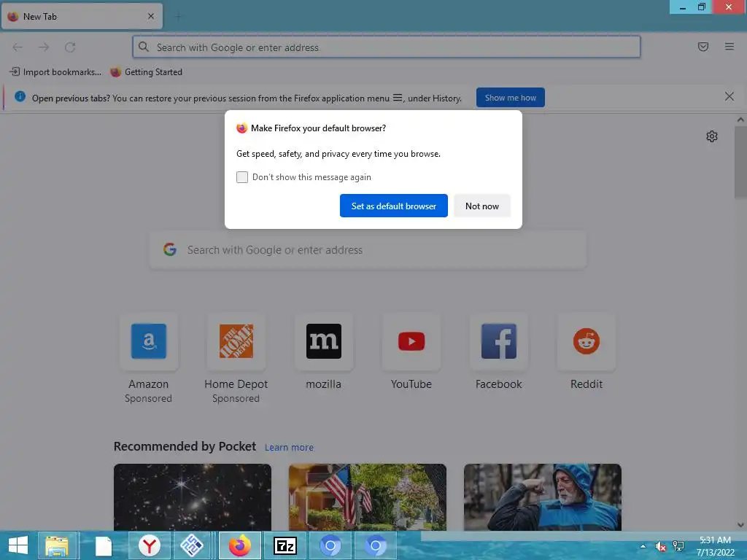Open Save to Pocket icon
Screen dimensions: 747x560
point(703,47)
